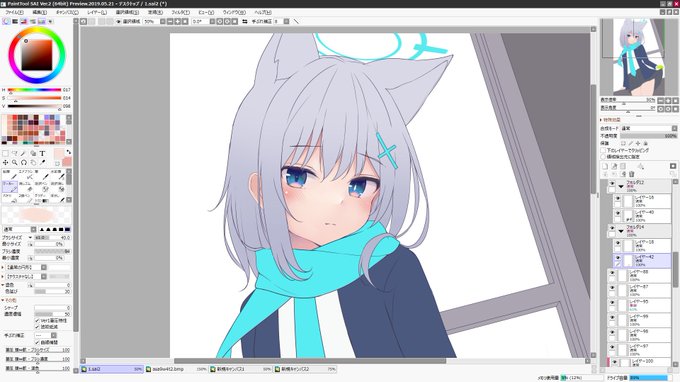Click the H hue slider
This screenshot has height=382, width=680.
coord(34,90)
